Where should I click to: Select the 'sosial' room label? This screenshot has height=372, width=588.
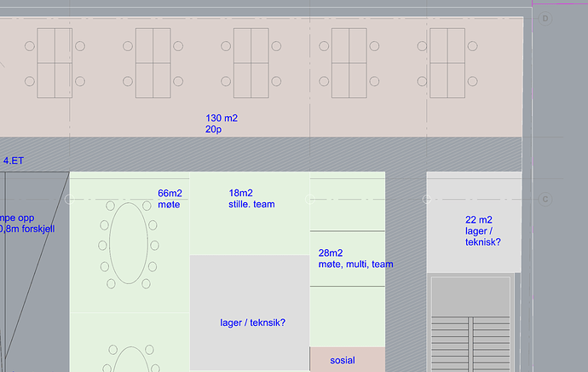[343, 360]
